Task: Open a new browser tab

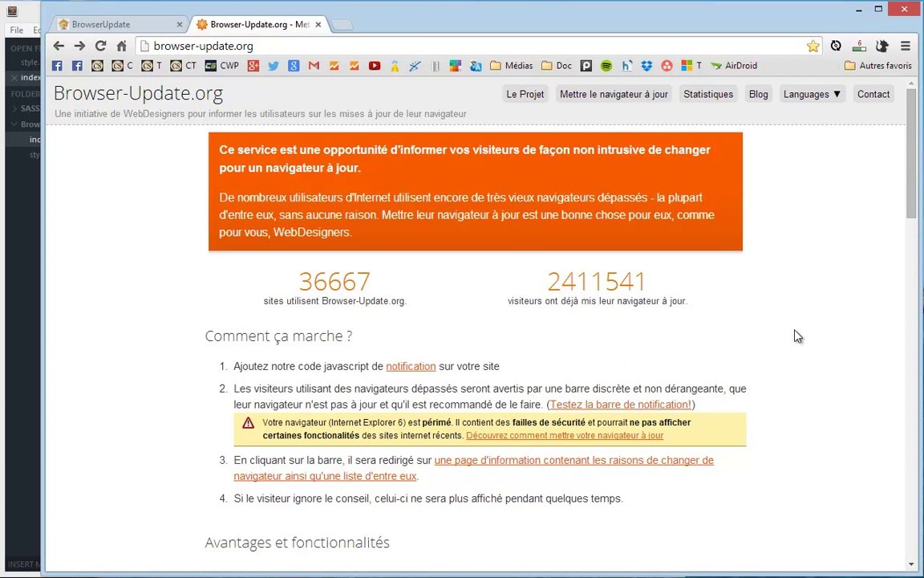Action: 342,25
